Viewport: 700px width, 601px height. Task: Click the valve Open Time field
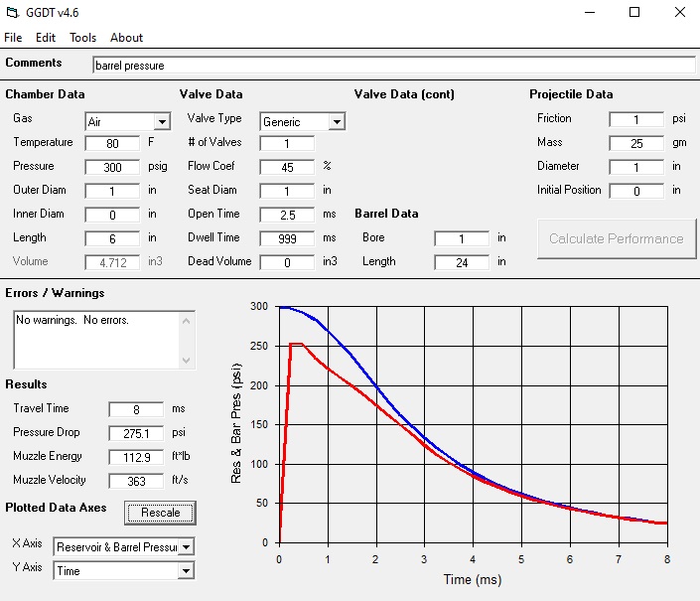coord(286,215)
